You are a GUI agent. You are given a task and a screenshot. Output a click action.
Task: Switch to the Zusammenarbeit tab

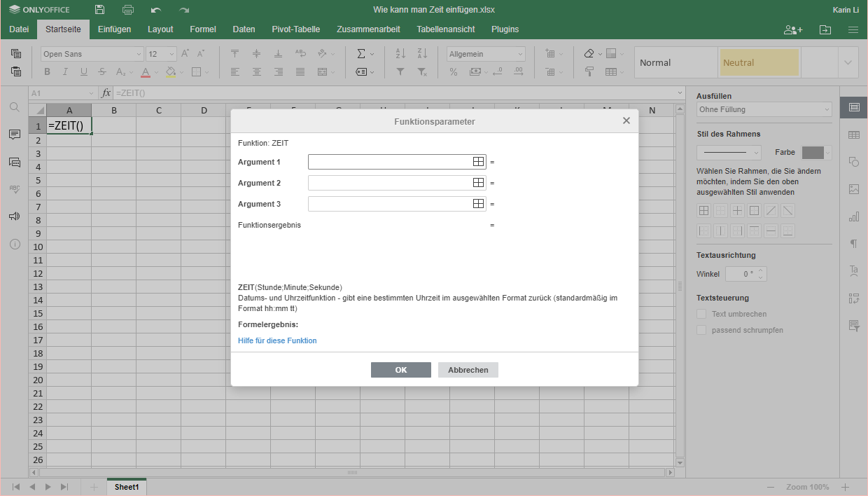368,29
